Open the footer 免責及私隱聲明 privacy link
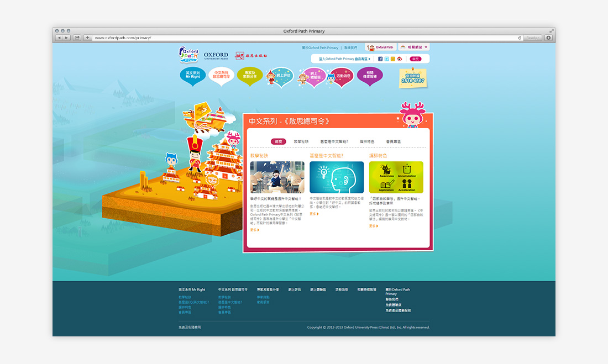Image resolution: width=608 pixels, height=364 pixels. 190,328
